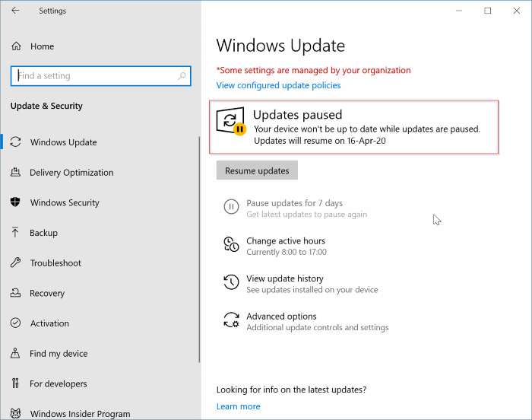Click the Resume updates button
This screenshot has width=532, height=420.
point(257,170)
